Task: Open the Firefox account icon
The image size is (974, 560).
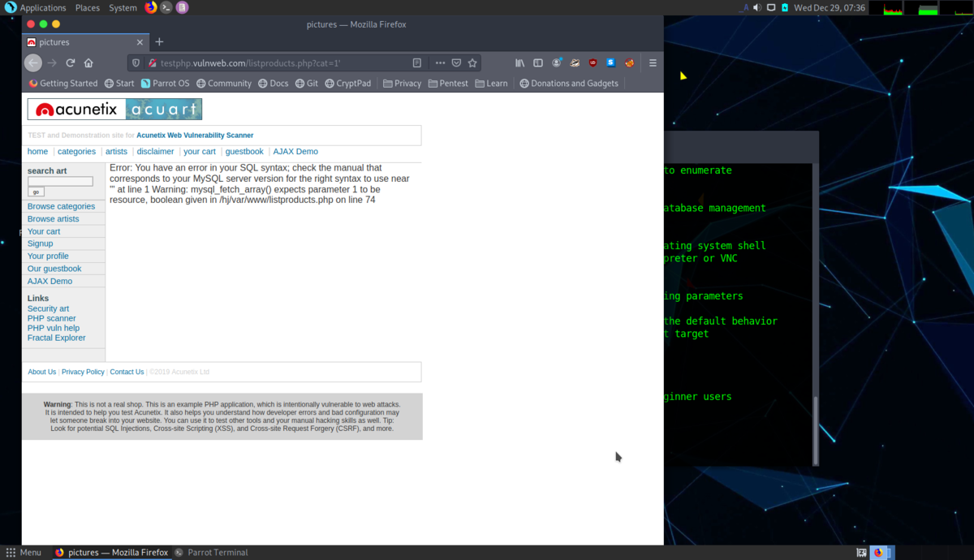Action: [x=557, y=62]
